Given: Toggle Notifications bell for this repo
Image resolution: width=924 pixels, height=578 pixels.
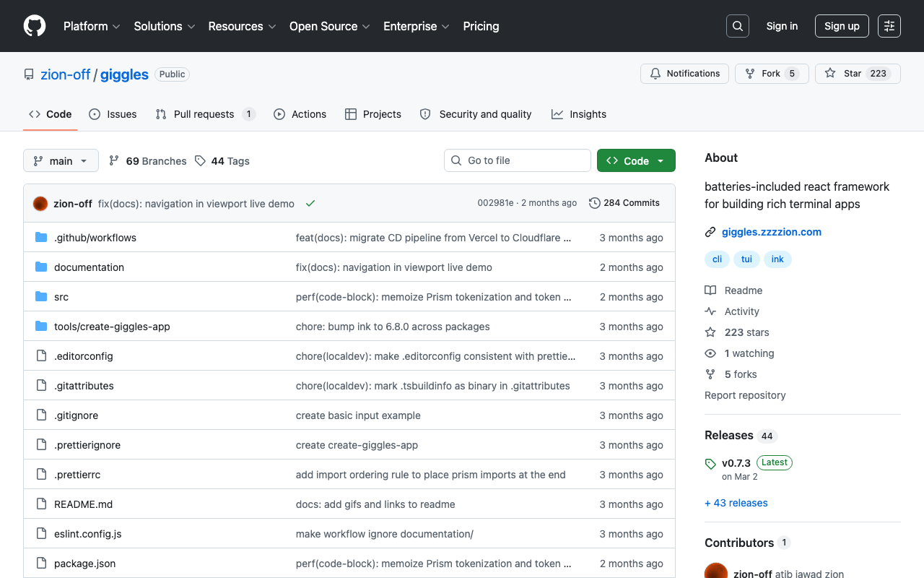Looking at the screenshot, I should pos(684,74).
